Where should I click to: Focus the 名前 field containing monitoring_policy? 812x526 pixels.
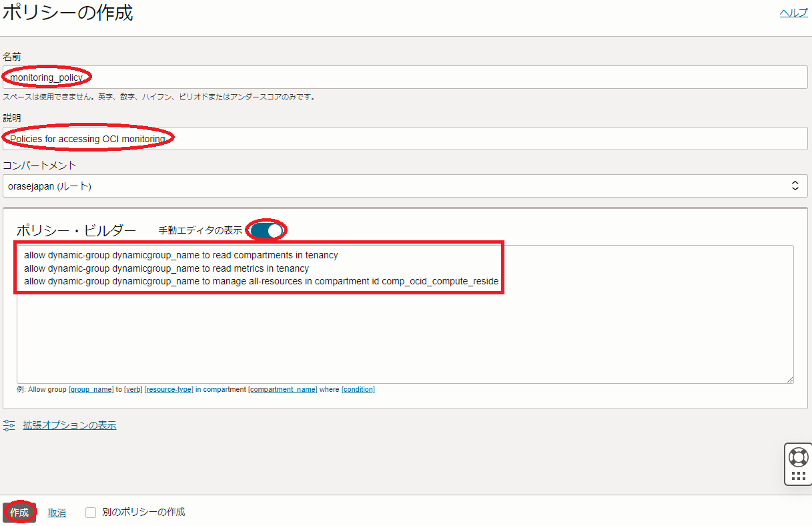(405, 77)
